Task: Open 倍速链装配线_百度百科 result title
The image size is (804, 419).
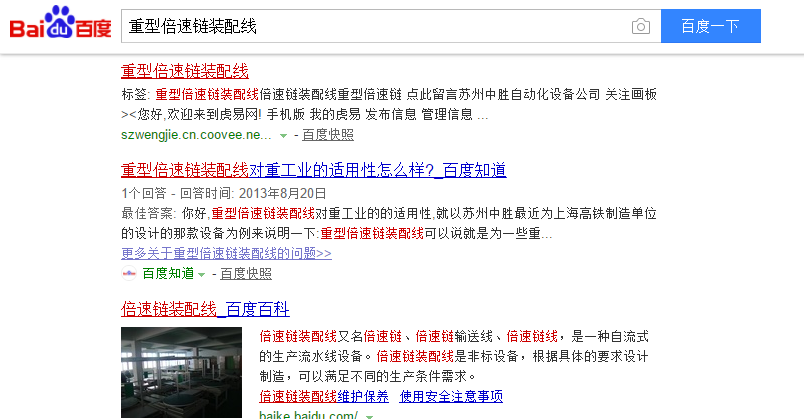Action: 205,309
